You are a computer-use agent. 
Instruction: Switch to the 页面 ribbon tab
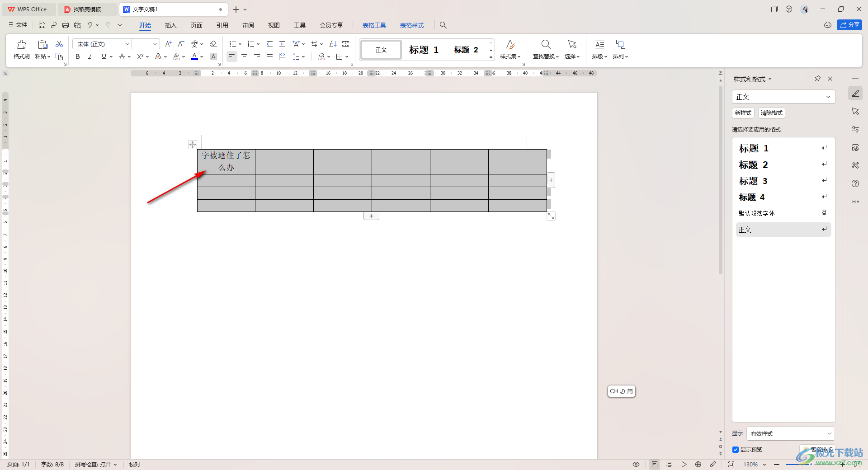pos(196,25)
